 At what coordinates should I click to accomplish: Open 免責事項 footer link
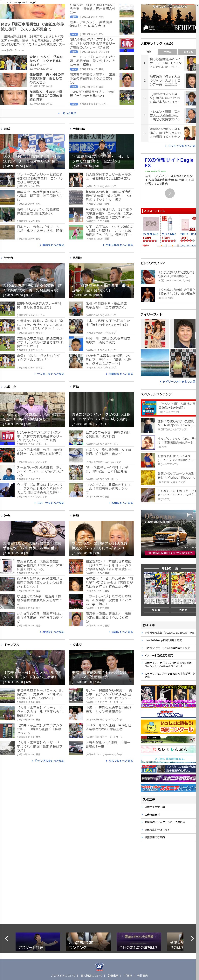click(113, 976)
